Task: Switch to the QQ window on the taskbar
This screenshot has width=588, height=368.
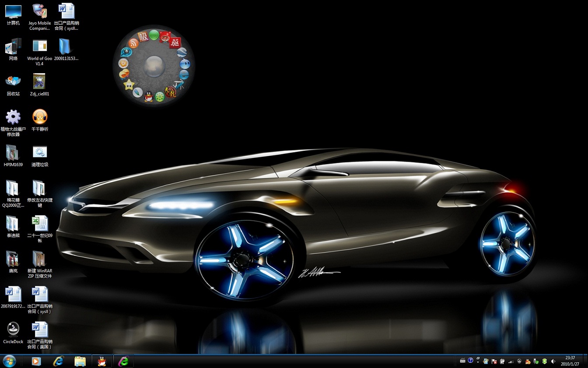Action: point(102,361)
